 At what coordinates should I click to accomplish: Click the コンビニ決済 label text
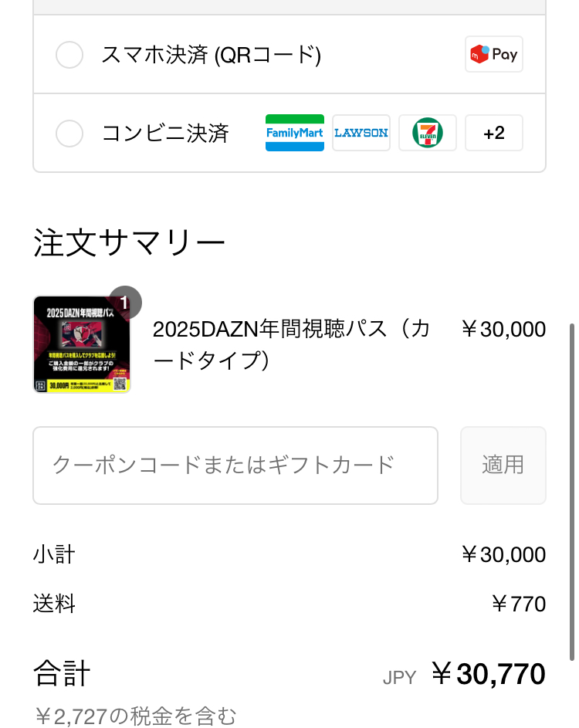point(165,134)
